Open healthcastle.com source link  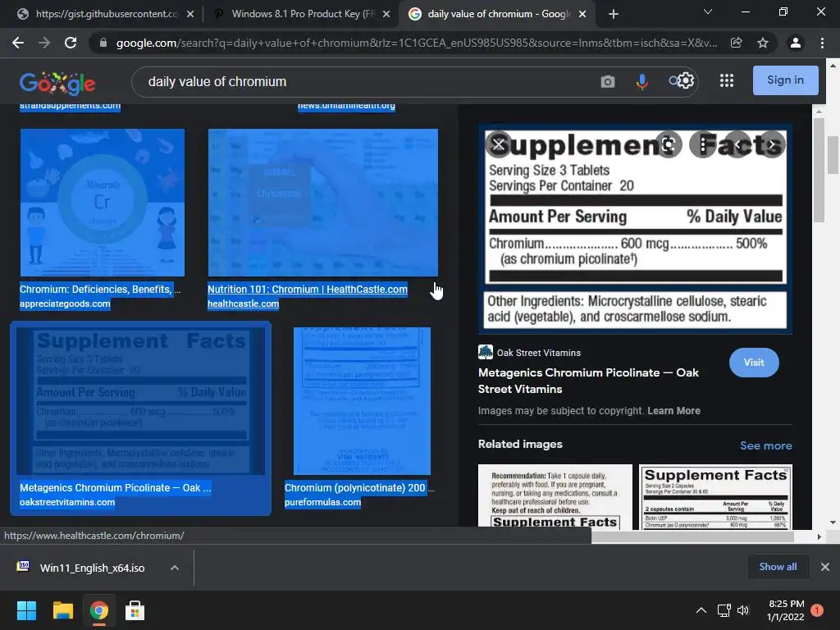click(243, 304)
